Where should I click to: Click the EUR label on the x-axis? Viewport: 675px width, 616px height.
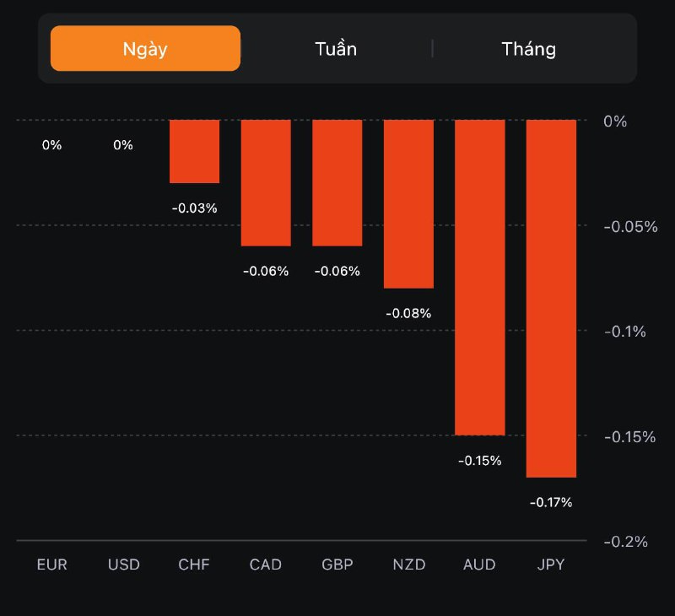point(52,565)
